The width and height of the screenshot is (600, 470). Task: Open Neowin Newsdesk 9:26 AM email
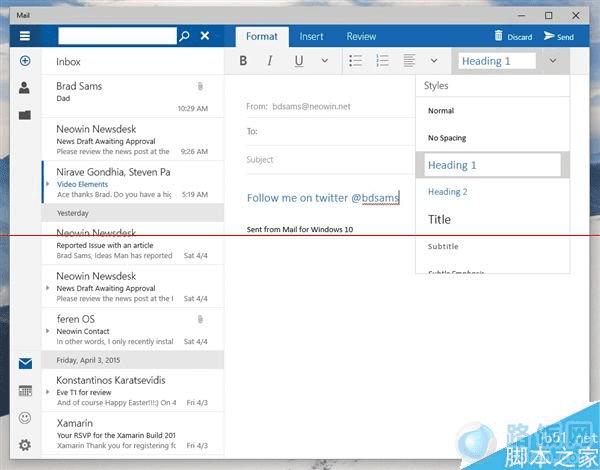tap(132, 140)
